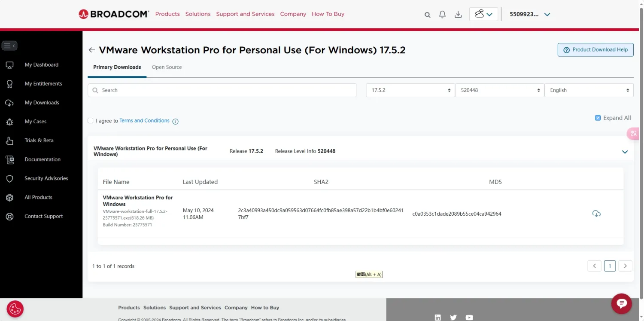Open the search magnifier in the header
Image resolution: width=644 pixels, height=321 pixels.
pos(427,15)
